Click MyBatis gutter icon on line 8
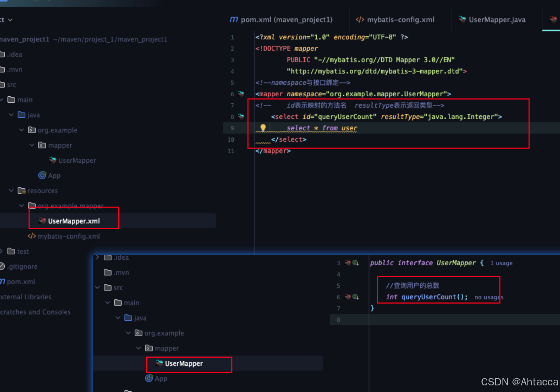This screenshot has width=560, height=392. click(x=241, y=116)
